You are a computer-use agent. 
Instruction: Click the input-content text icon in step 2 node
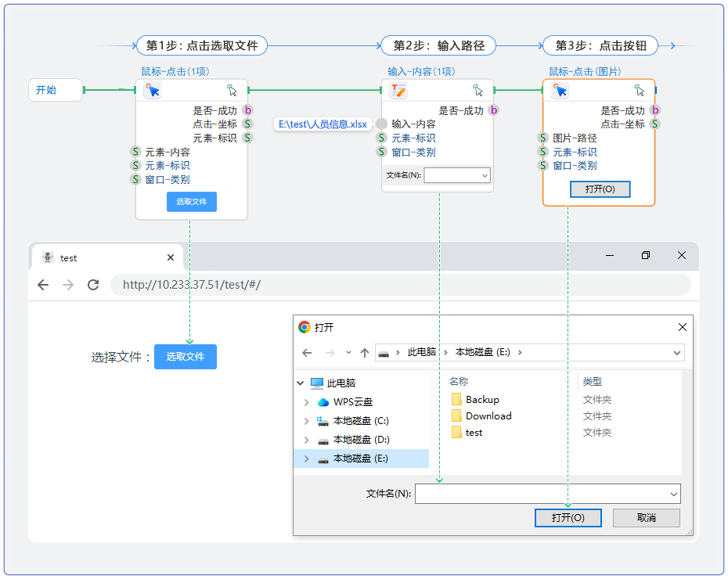click(399, 91)
